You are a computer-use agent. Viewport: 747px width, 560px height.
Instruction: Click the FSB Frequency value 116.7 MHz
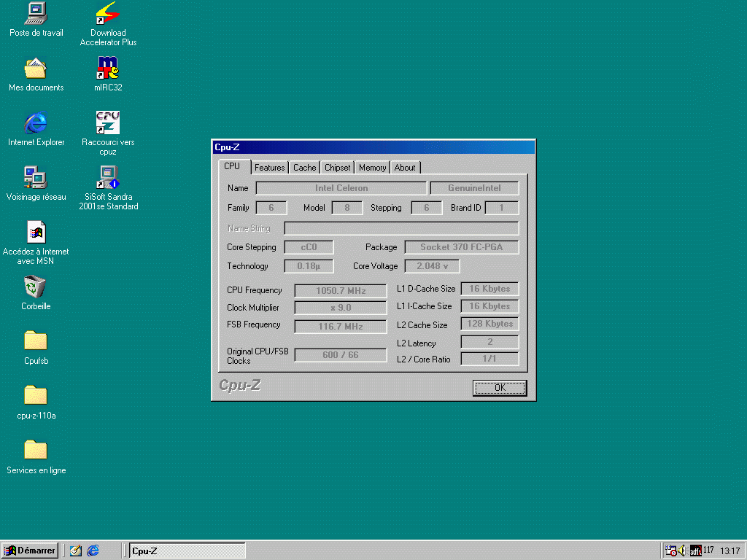coord(341,327)
